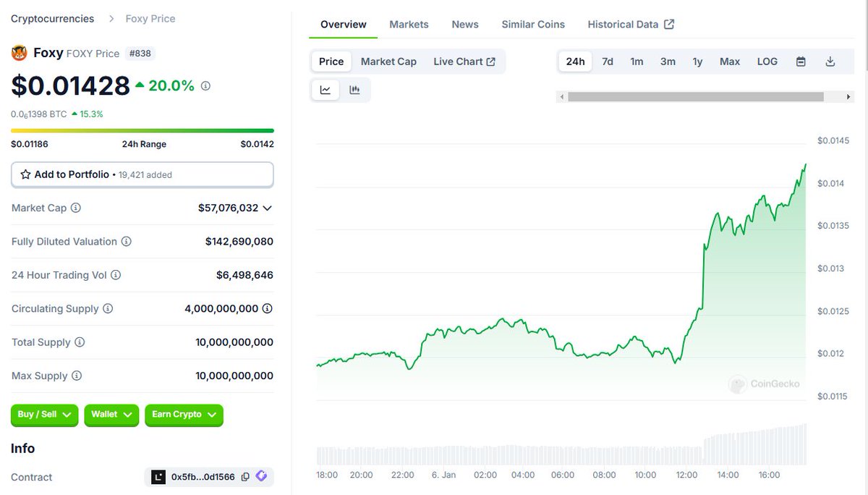Click the $6,498,646 trading volume value
The image size is (868, 495).
tap(244, 275)
